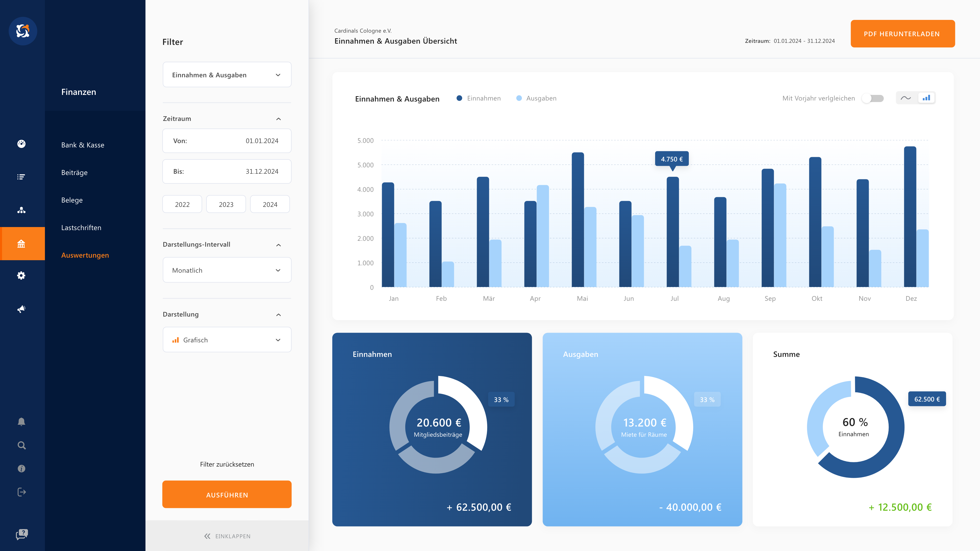Open notifications bell icon
Viewport: 980px width, 551px height.
coord(21,422)
